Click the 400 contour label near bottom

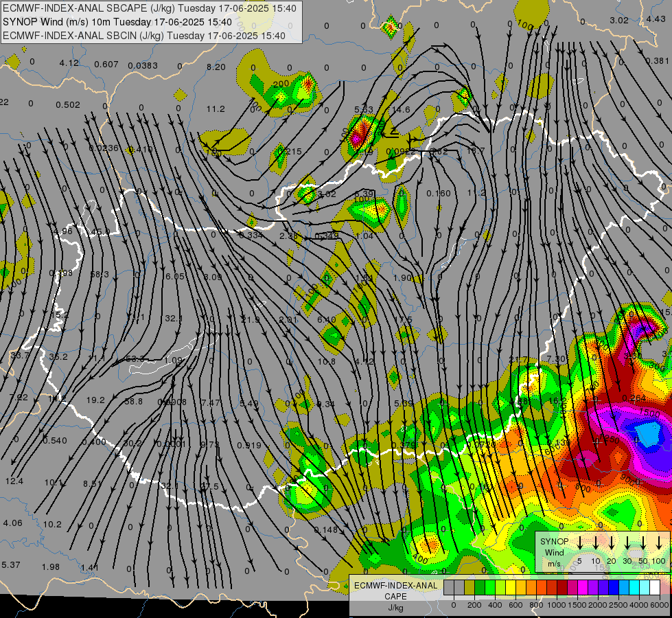coord(419,558)
